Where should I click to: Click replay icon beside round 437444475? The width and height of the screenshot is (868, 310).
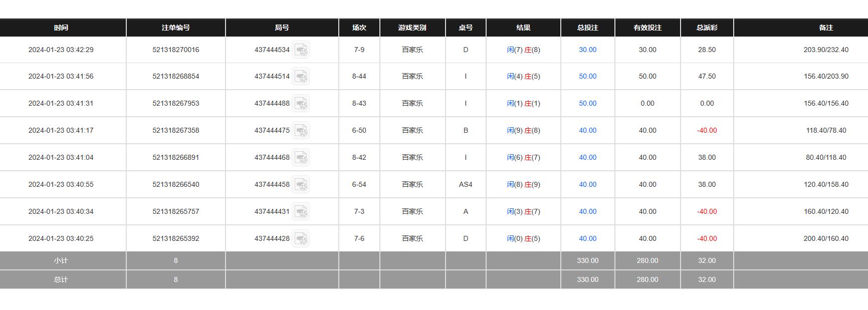click(301, 131)
